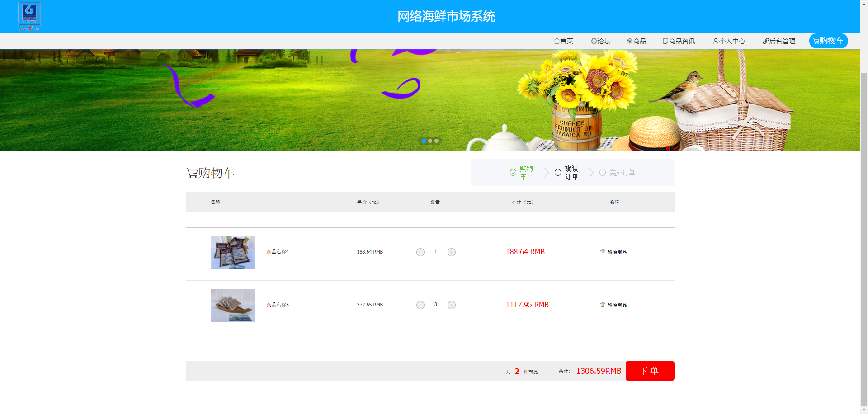
Task: Select the first banner carousel dot
Action: 424,141
